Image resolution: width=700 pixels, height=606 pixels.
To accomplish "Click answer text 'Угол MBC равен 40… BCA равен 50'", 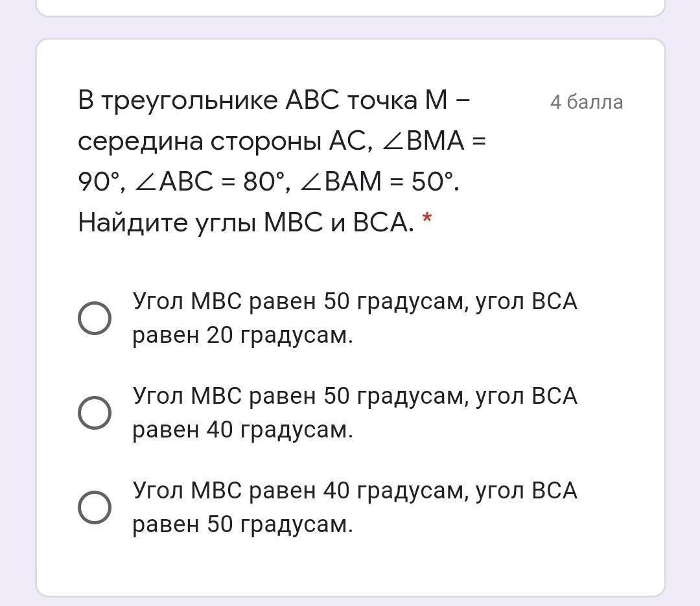I will 355,507.
